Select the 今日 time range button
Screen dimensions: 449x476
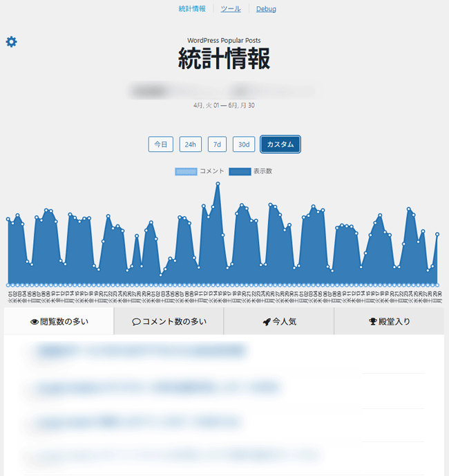coord(160,144)
